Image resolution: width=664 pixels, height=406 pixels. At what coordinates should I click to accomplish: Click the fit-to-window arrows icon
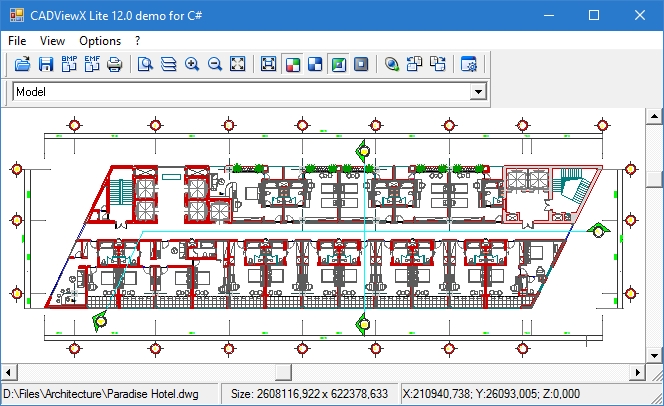(x=238, y=65)
